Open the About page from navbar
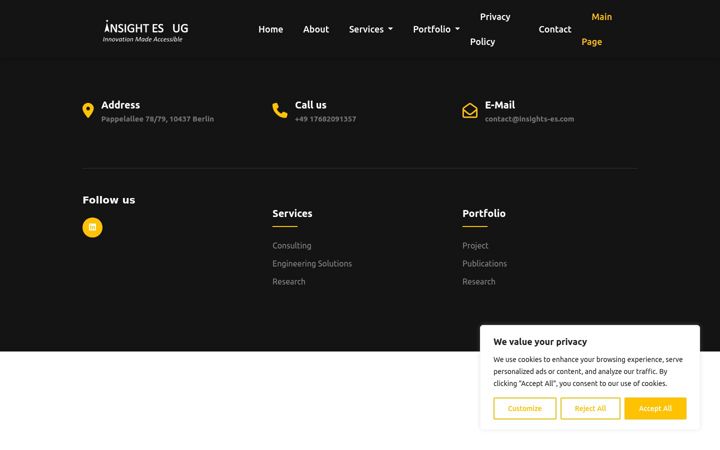This screenshot has height=450, width=720. click(x=316, y=29)
